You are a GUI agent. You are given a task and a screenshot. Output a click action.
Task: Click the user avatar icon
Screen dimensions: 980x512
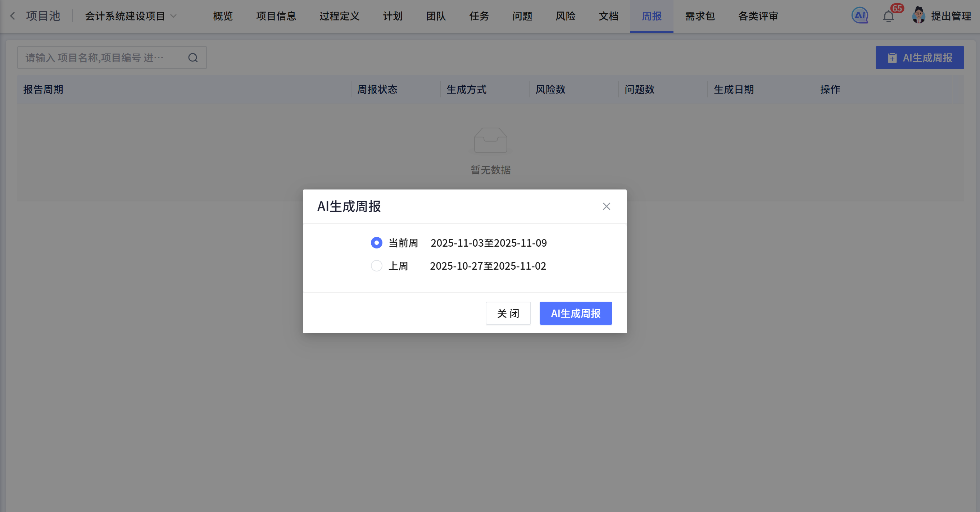point(919,15)
